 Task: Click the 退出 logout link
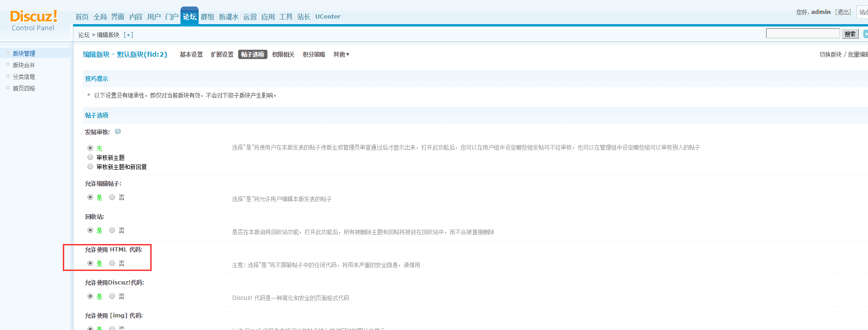click(843, 12)
